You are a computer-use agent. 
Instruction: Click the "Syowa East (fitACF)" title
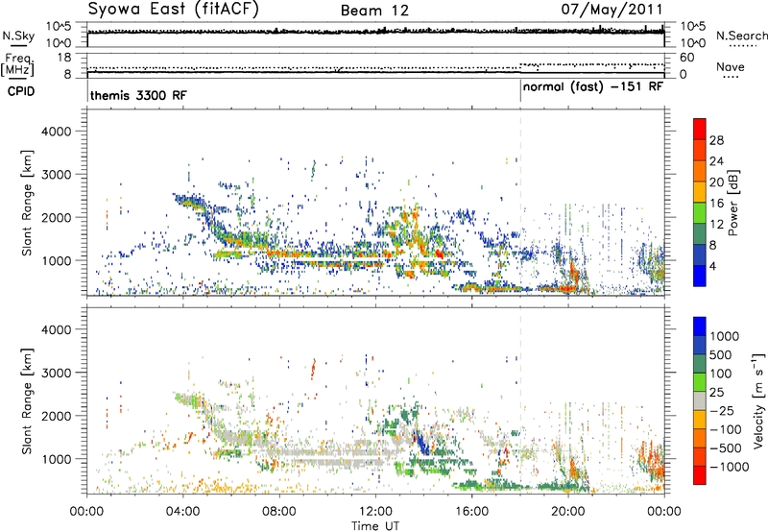tap(173, 9)
